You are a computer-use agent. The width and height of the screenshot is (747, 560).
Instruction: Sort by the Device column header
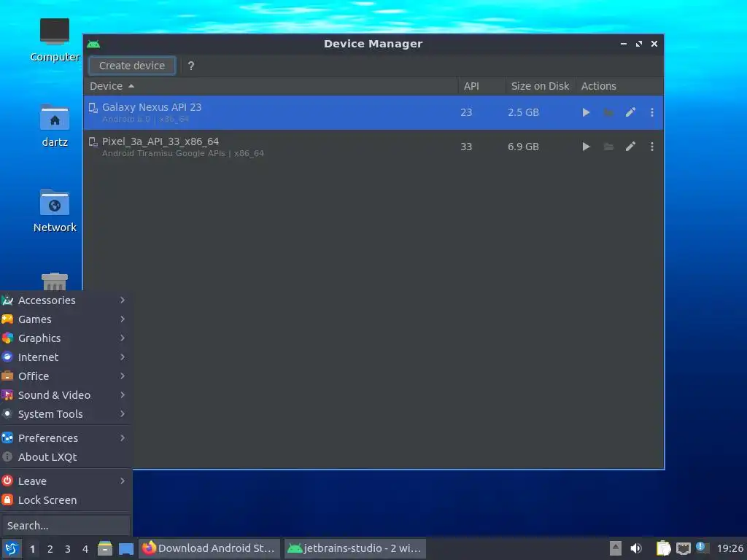271,86
